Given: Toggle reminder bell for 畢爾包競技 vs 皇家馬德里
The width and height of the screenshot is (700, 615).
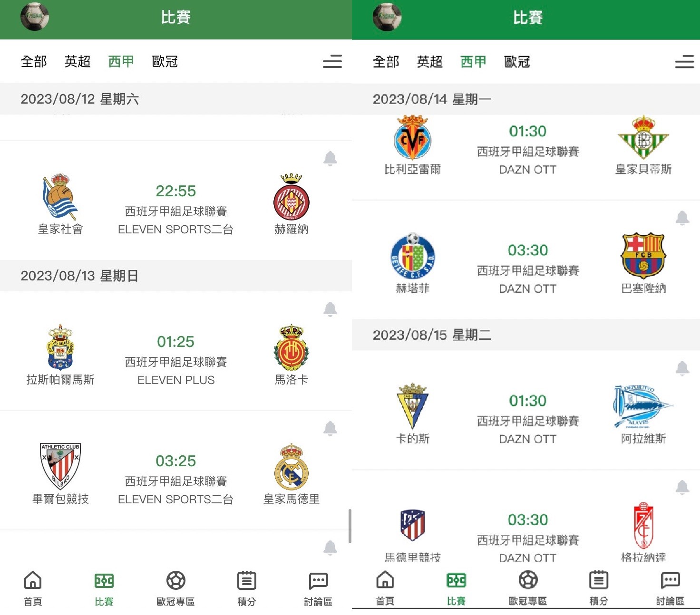Looking at the screenshot, I should click(x=330, y=429).
